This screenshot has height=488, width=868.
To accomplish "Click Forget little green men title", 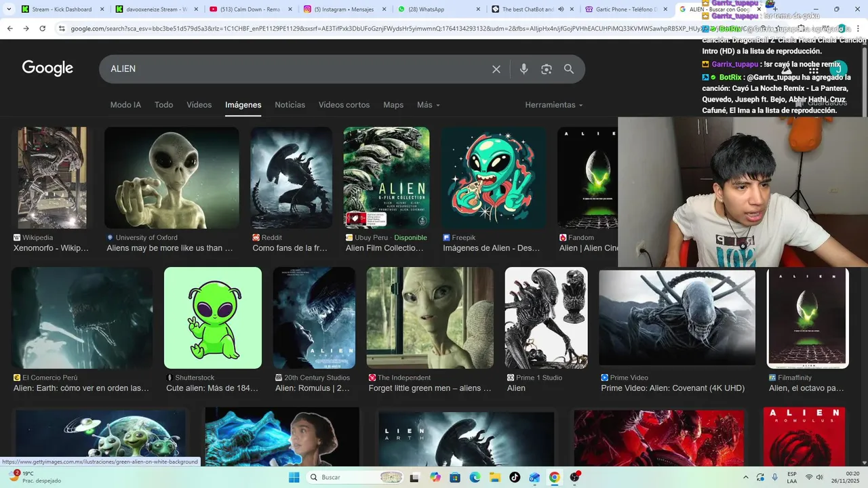I will click(x=430, y=388).
